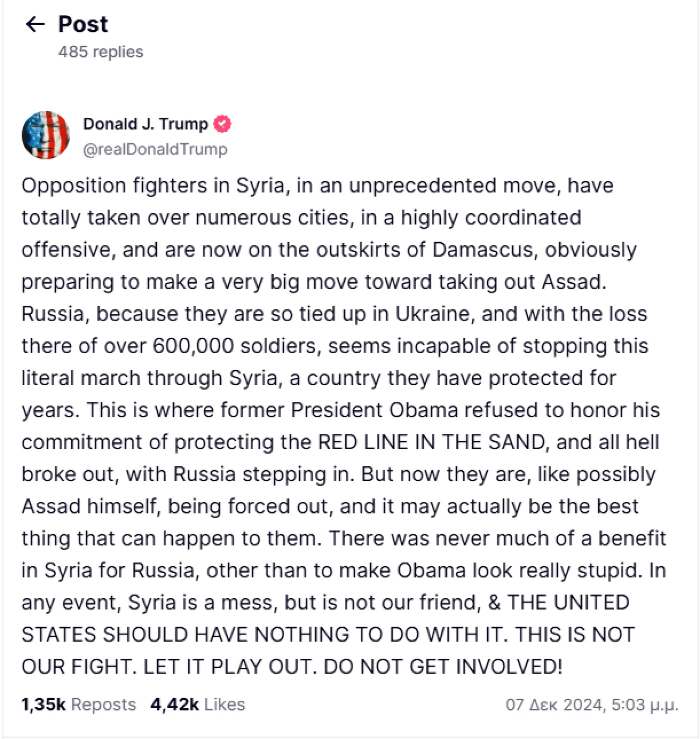Click the back arrow icon
700x739 pixels.
click(x=35, y=24)
